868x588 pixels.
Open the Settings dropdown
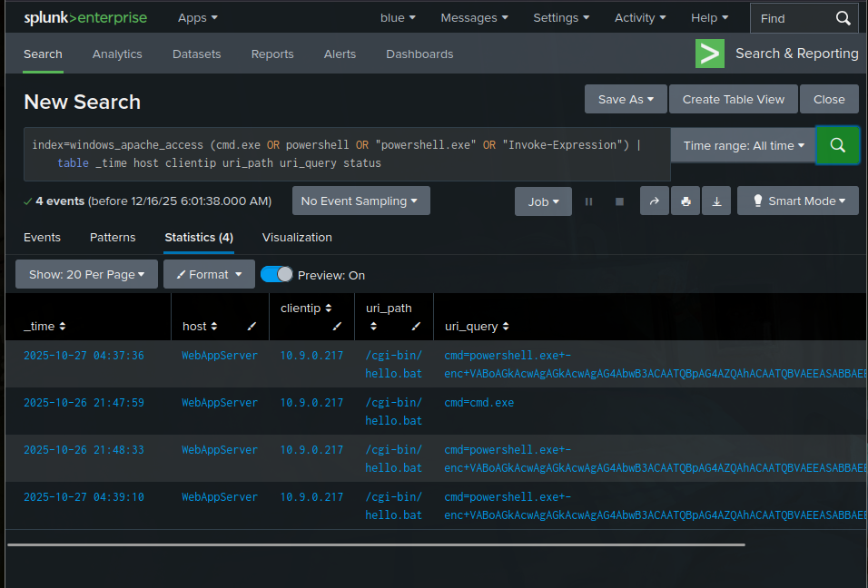coord(561,18)
